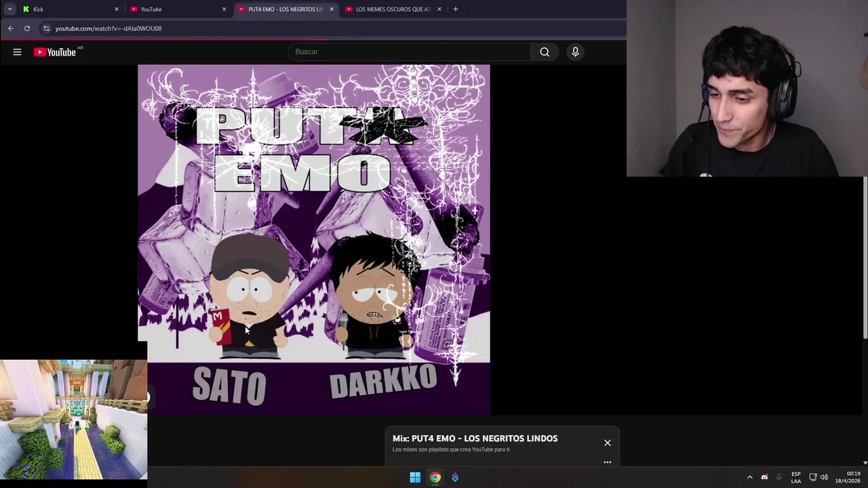The height and width of the screenshot is (488, 868).
Task: Click the Mix: PUT4 EMO playlist title
Action: [x=475, y=439]
